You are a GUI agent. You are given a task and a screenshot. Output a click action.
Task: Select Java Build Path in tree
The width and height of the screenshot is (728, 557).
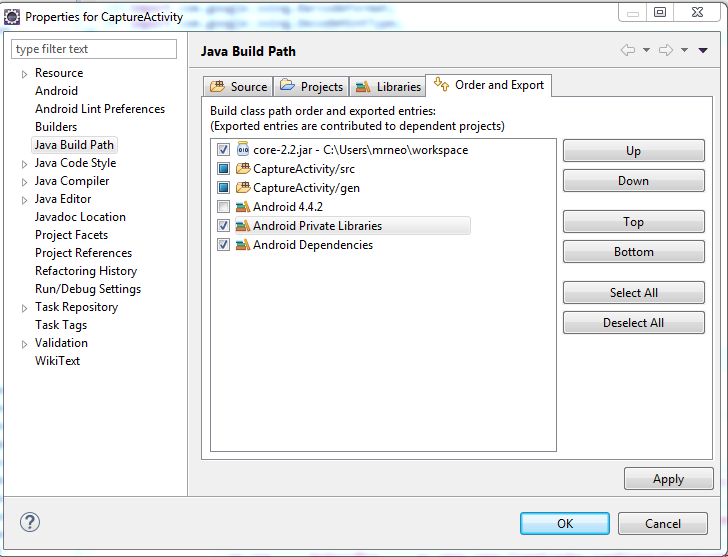(x=74, y=145)
